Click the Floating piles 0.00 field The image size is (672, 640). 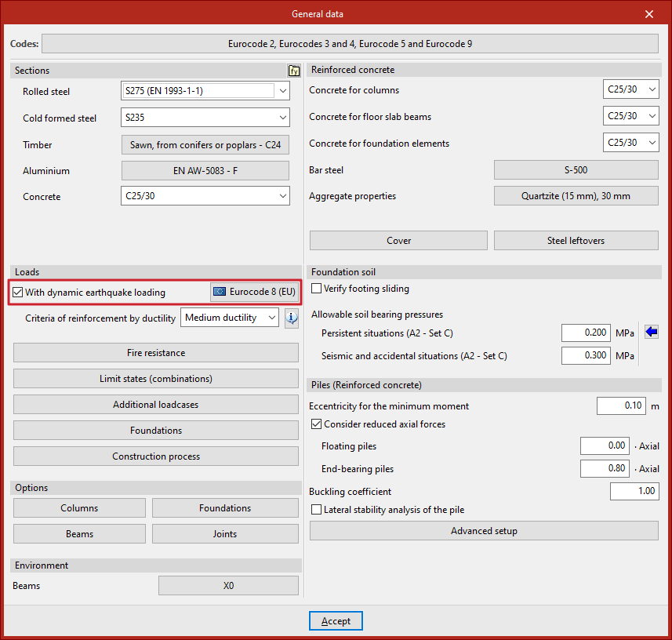click(605, 445)
